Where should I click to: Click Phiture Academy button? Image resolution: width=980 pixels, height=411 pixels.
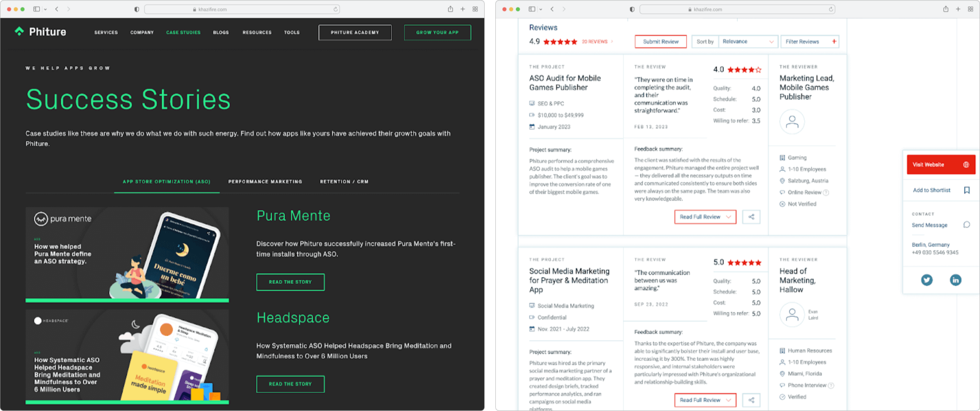pyautogui.click(x=355, y=33)
